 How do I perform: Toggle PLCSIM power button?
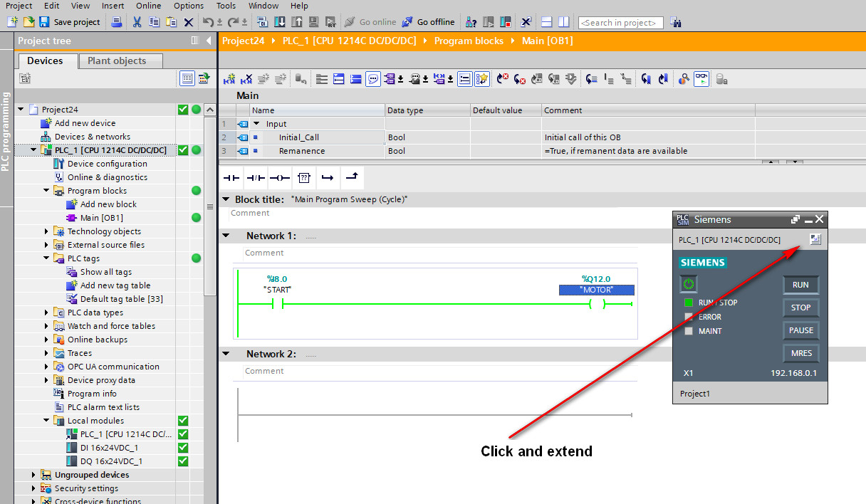coord(688,284)
